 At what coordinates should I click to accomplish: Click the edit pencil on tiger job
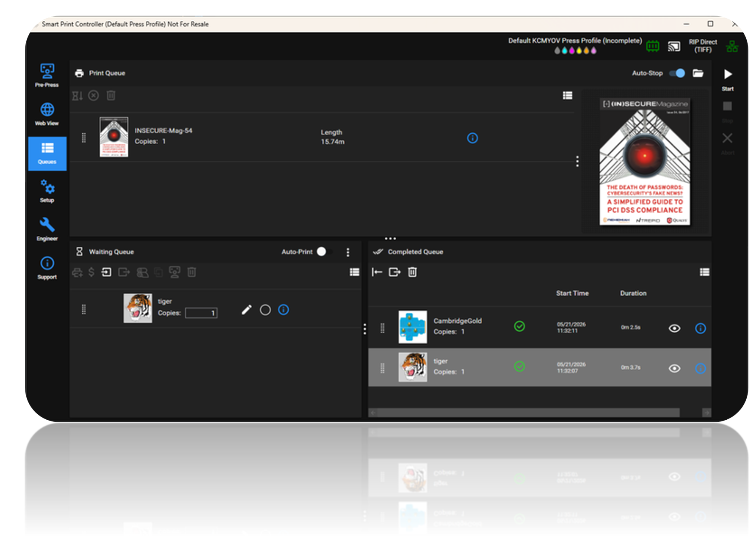tap(246, 310)
